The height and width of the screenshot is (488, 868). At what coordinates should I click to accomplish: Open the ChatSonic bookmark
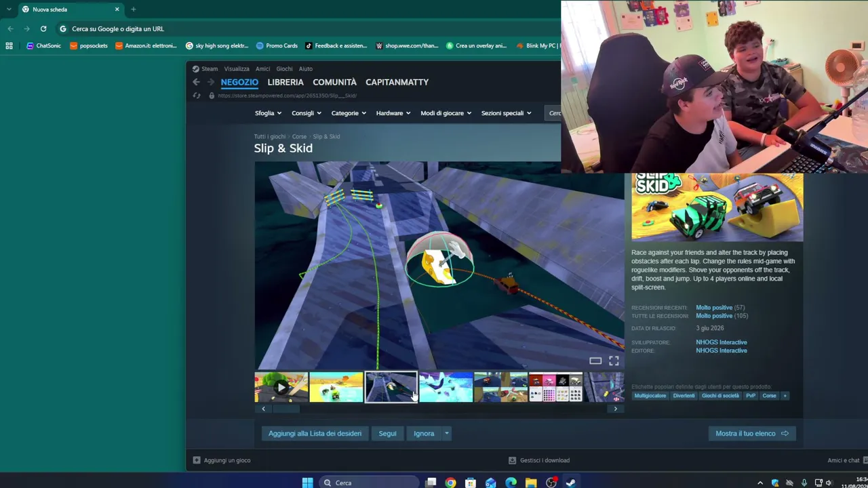coord(43,46)
